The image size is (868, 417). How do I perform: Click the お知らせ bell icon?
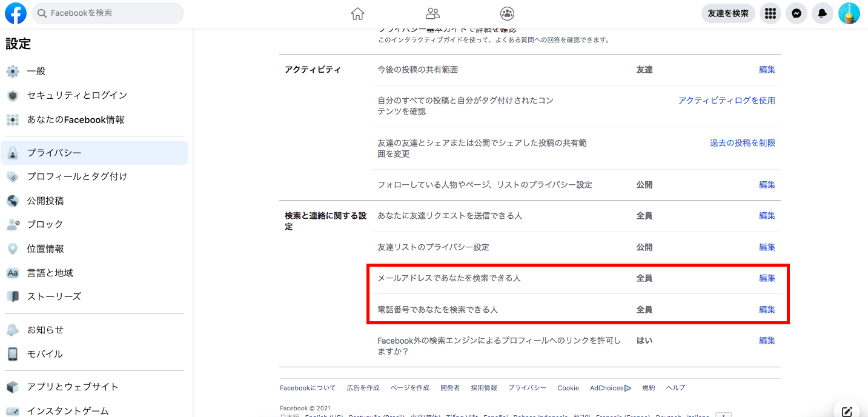coord(13,330)
